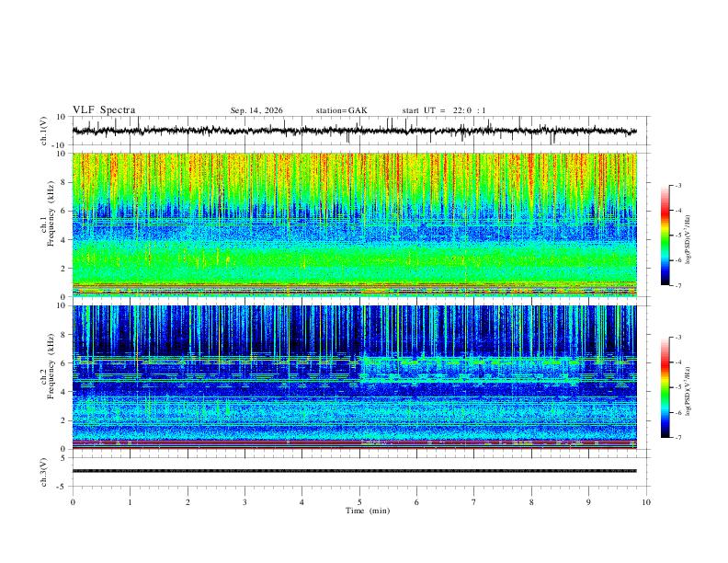728x563 pixels.
Task: Click the ch.2 spectrogram color bar
Action: 665,387
